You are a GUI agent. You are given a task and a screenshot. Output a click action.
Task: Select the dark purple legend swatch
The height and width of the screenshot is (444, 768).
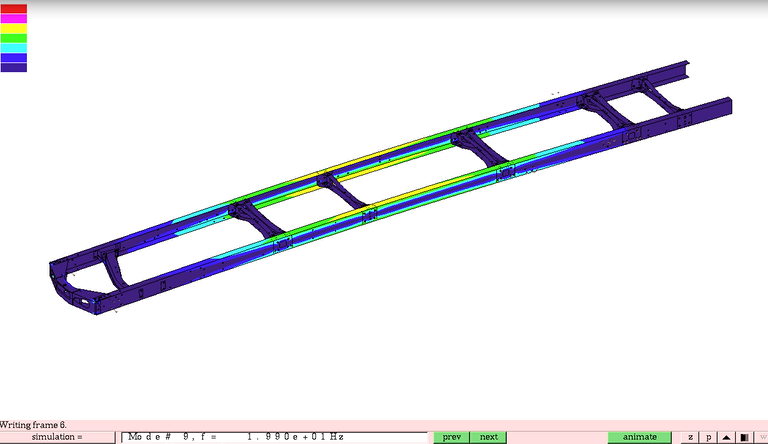click(14, 68)
